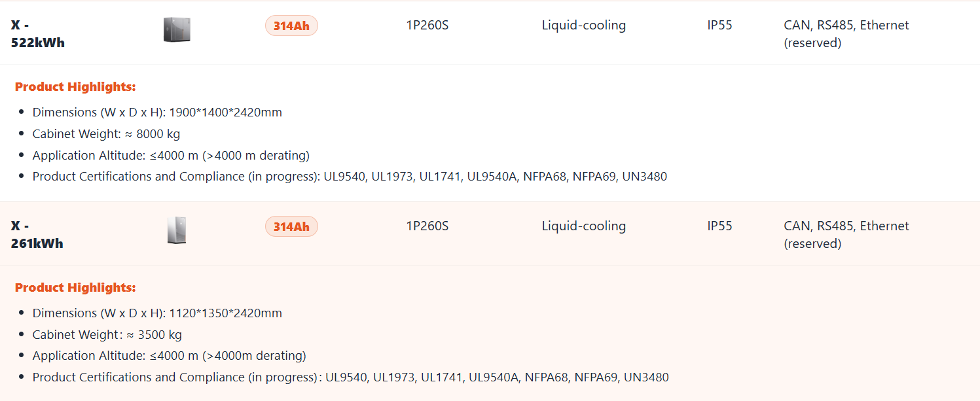
Task: Click the 1900*1400*2420mm dimensions line
Action: (157, 113)
